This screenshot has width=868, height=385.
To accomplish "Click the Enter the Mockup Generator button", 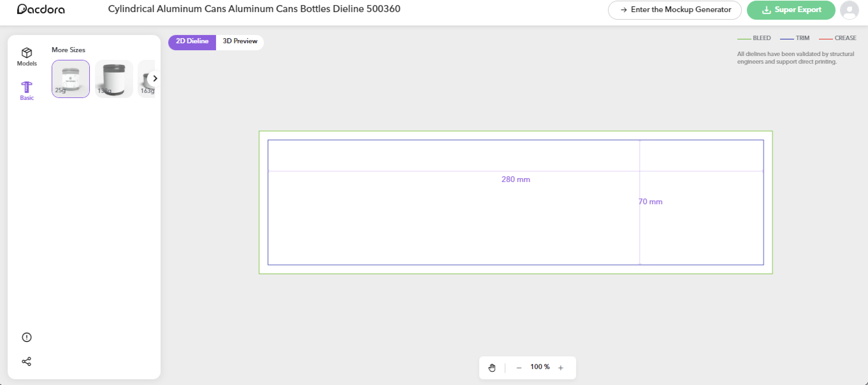I will (x=675, y=10).
